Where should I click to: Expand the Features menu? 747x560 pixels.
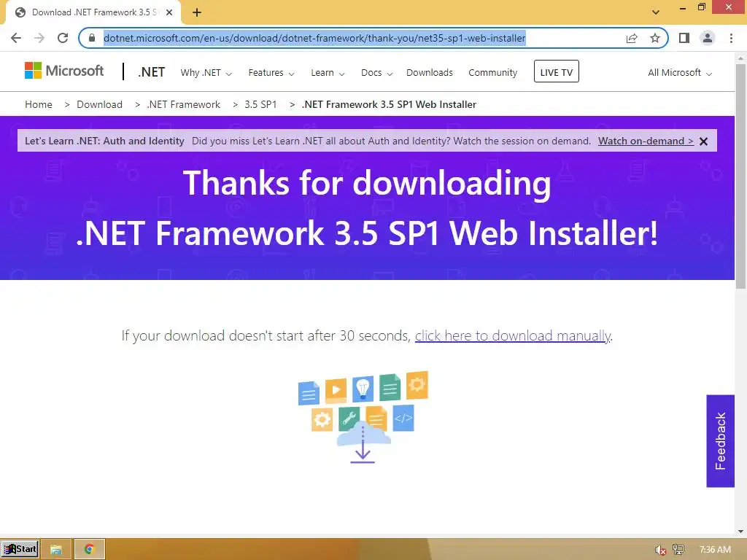(x=271, y=73)
